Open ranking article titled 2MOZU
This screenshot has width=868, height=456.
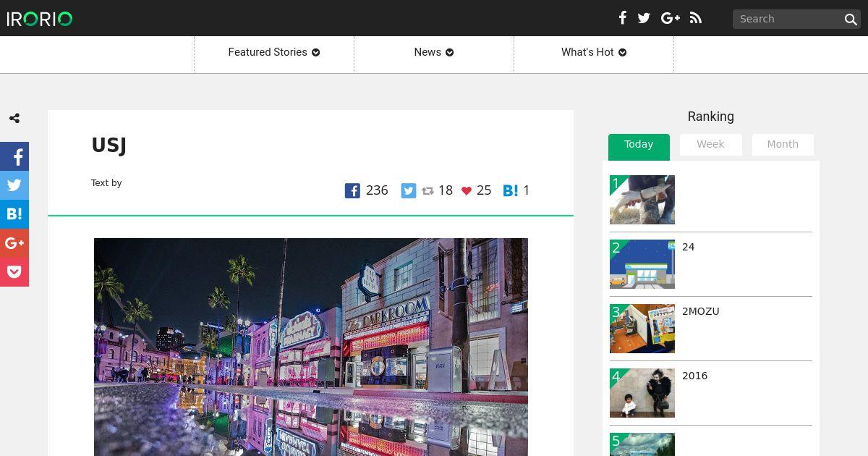(701, 311)
